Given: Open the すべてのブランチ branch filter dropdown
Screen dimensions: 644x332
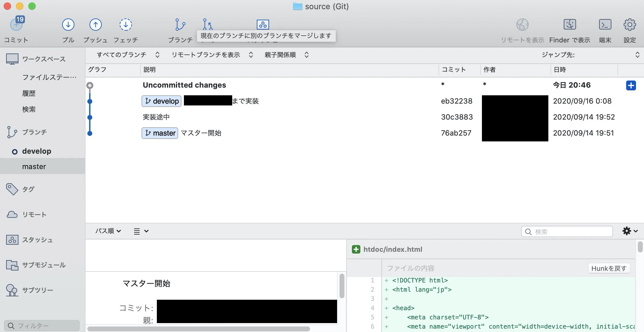Looking at the screenshot, I should click(128, 55).
